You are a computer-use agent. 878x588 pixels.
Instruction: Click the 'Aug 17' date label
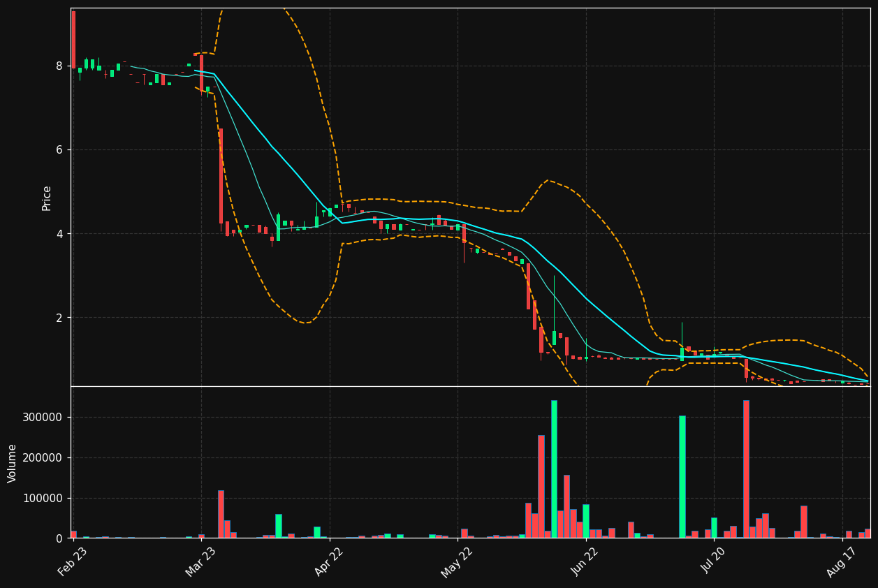pyautogui.click(x=842, y=562)
